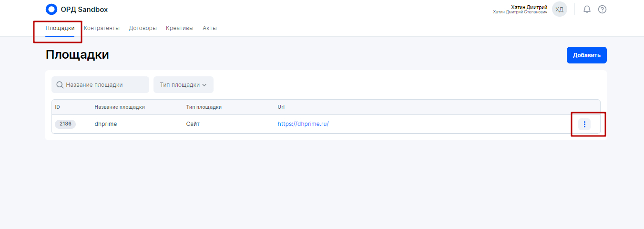Click the Url column header

[281, 107]
